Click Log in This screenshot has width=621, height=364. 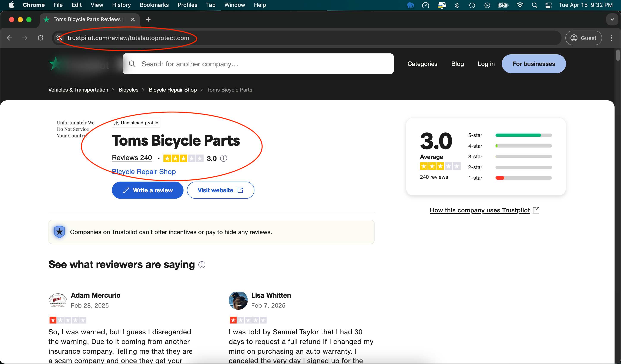[x=486, y=64]
